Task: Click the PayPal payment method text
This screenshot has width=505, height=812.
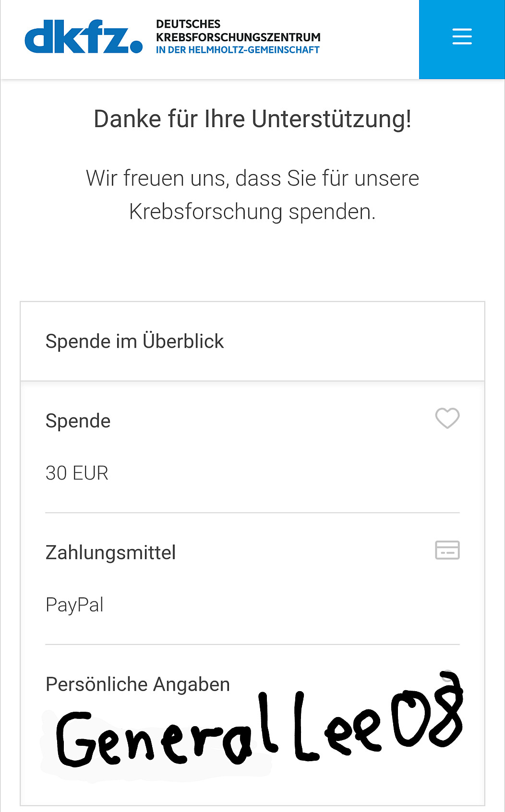Action: click(x=74, y=605)
